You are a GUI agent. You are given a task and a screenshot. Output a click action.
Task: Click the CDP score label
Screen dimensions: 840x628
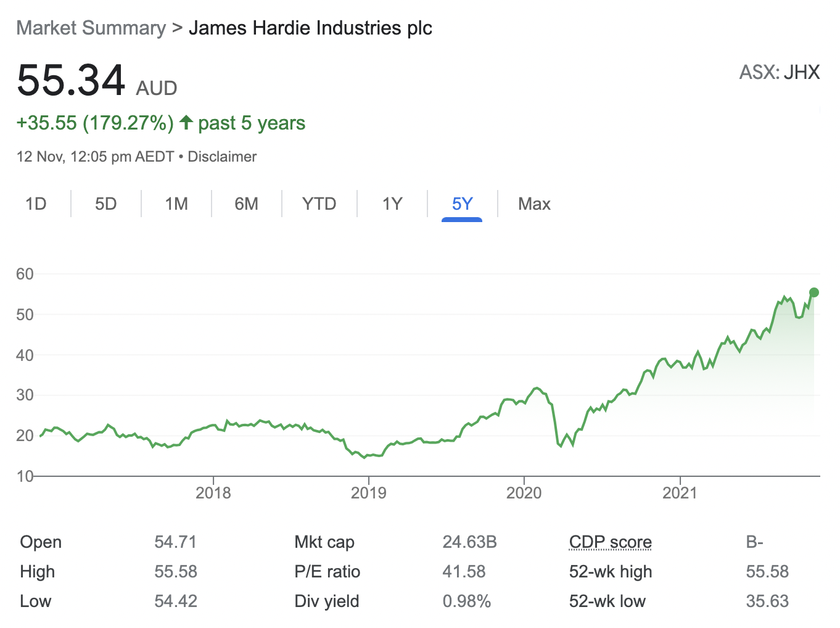(x=610, y=542)
